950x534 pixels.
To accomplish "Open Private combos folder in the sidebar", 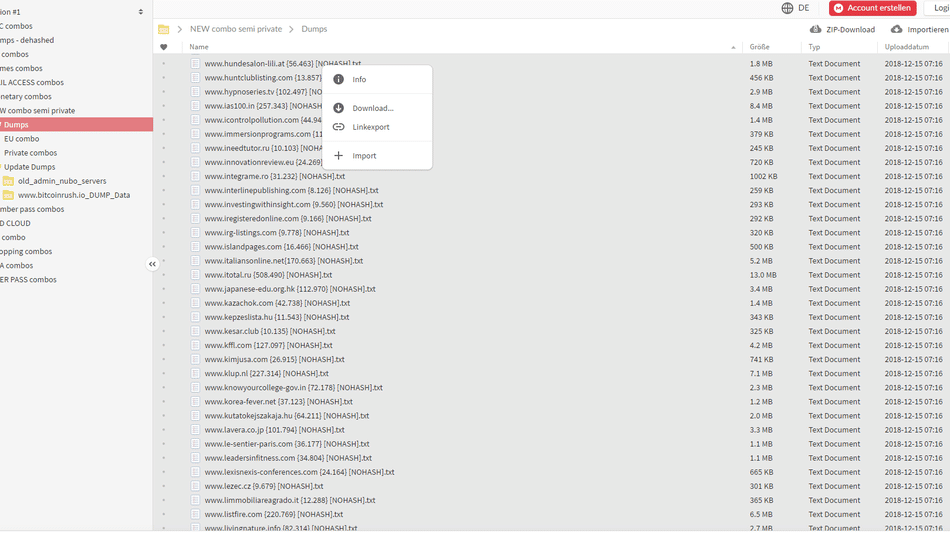I will [x=30, y=153].
